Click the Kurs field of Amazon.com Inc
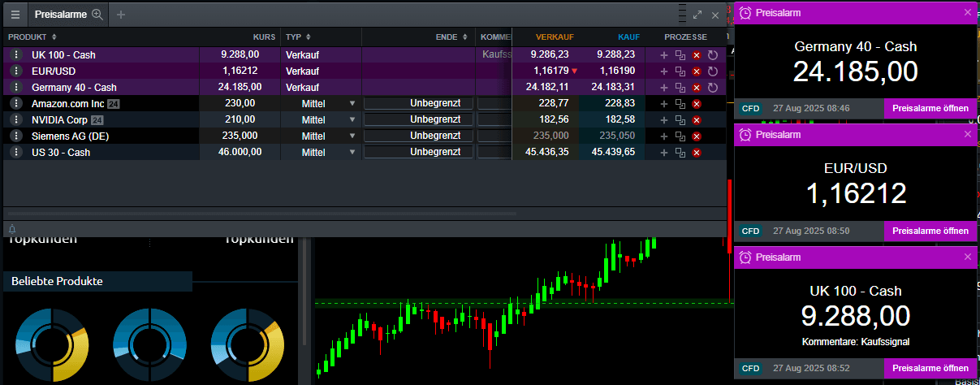This screenshot has height=385, width=980. (x=240, y=103)
